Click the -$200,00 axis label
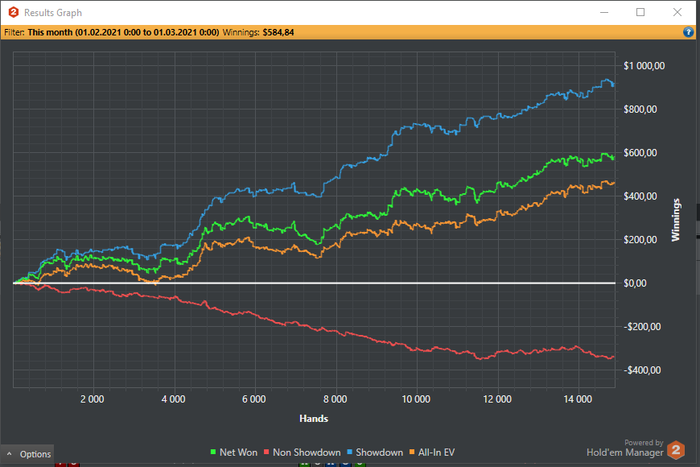Image resolution: width=700 pixels, height=467 pixels. 642,327
